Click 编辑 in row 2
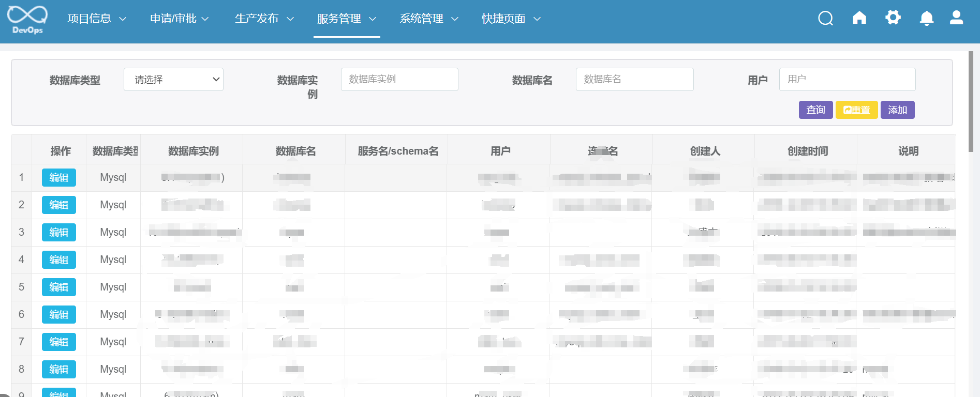This screenshot has width=980, height=397. click(x=59, y=205)
